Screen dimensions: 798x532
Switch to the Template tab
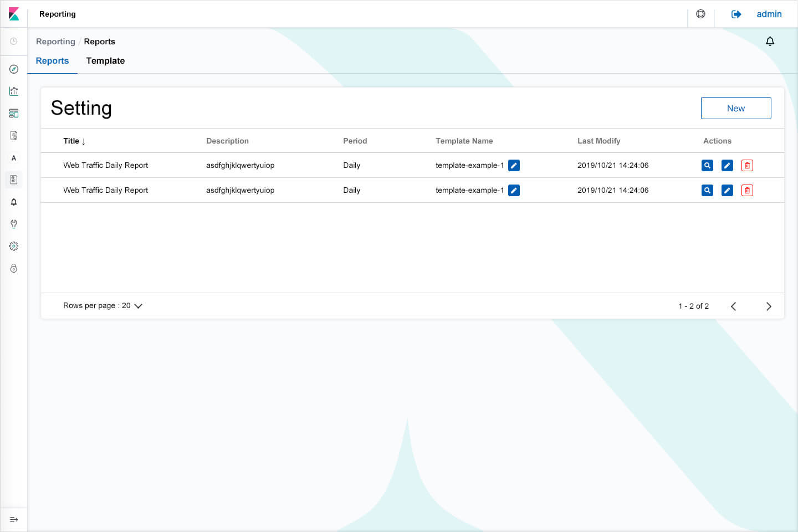coord(105,61)
